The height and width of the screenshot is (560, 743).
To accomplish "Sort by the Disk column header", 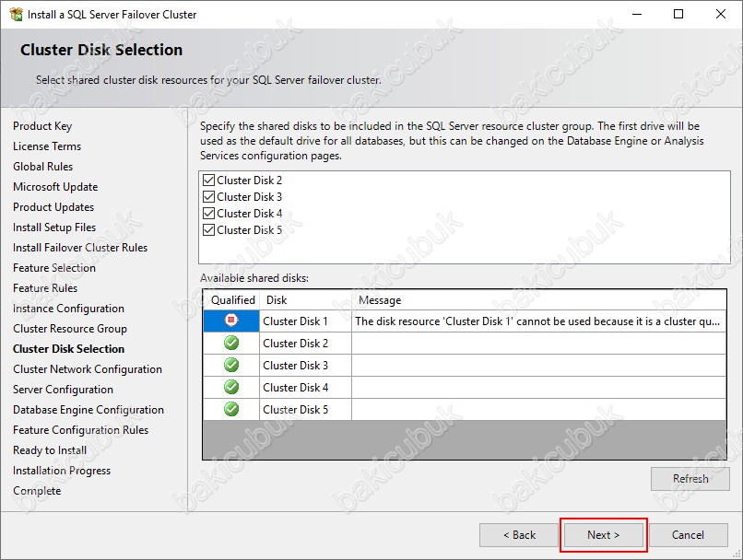I will click(304, 300).
